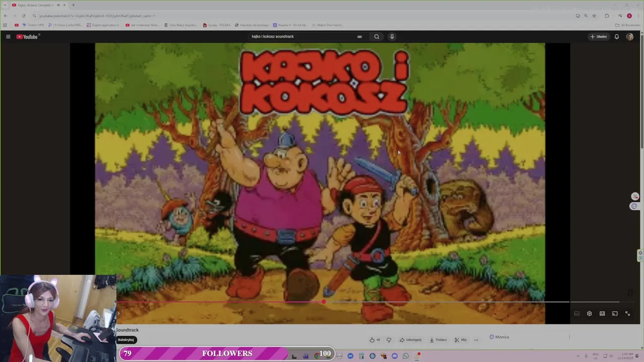Click the search magnifier button
This screenshot has width=644, height=362.
point(376,37)
